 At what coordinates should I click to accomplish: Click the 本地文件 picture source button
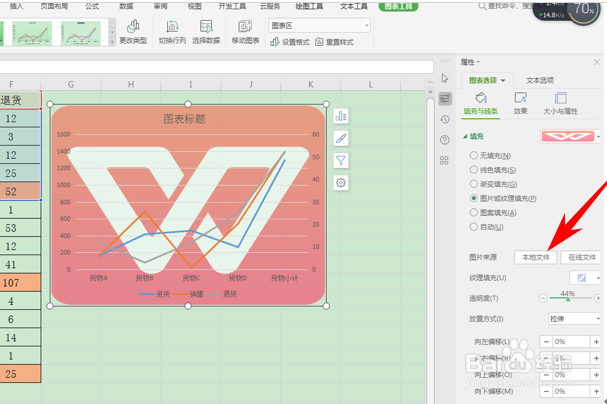pos(536,257)
